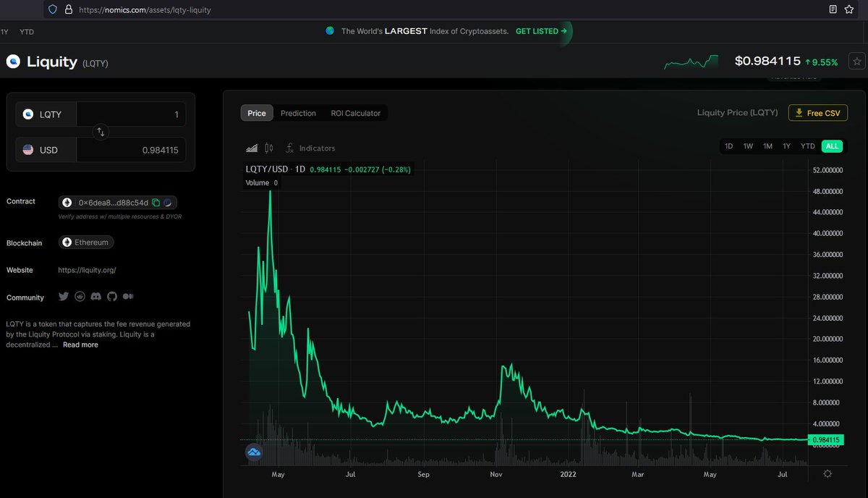Click the browser shield tracking protection icon
This screenshot has height=498, width=868.
tap(52, 9)
